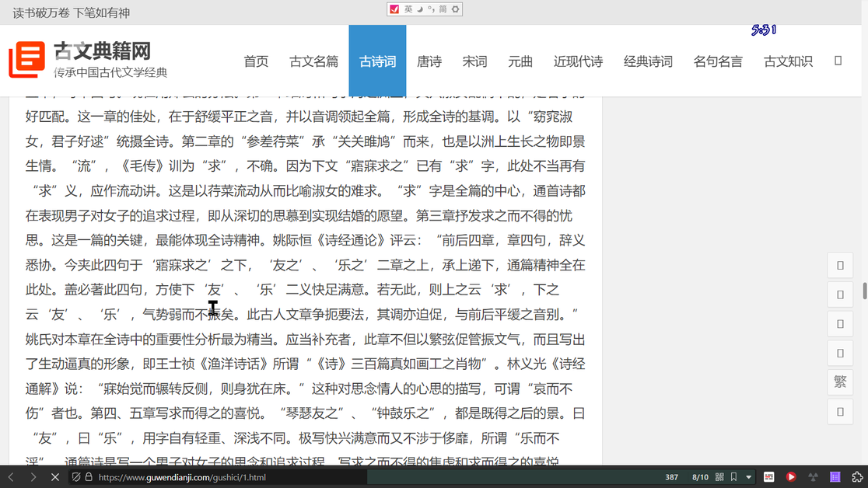Viewport: 868px width, 488px height.
Task: Open the QR code icon in address bar
Action: [719, 477]
